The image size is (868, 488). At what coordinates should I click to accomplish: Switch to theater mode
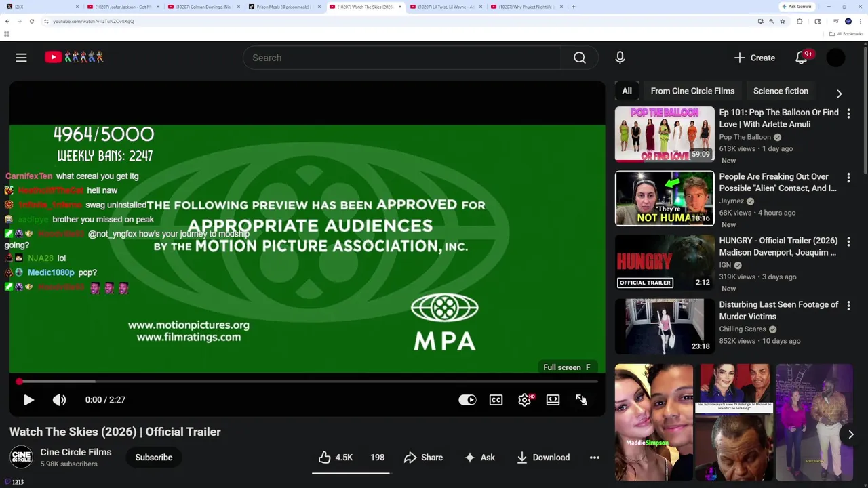553,400
